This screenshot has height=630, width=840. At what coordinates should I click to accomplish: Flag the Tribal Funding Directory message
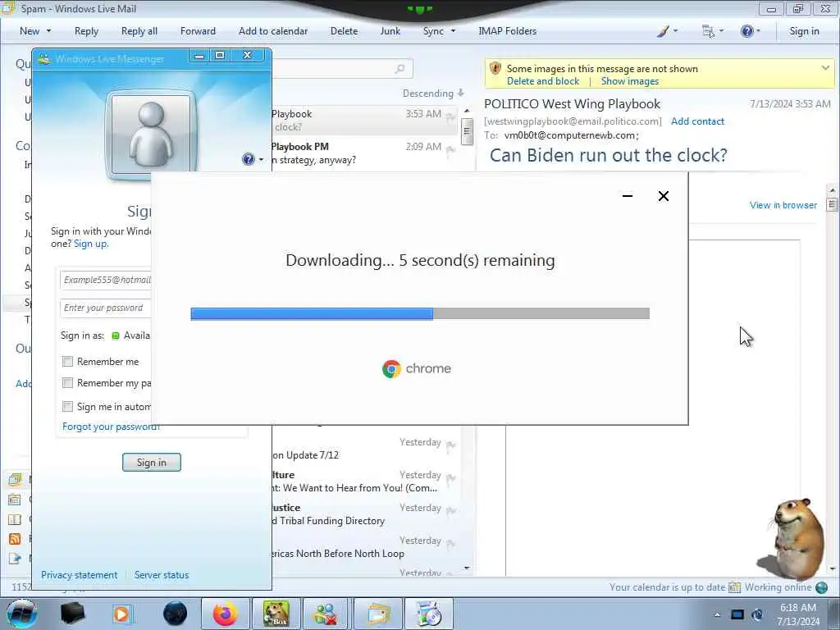pyautogui.click(x=450, y=511)
